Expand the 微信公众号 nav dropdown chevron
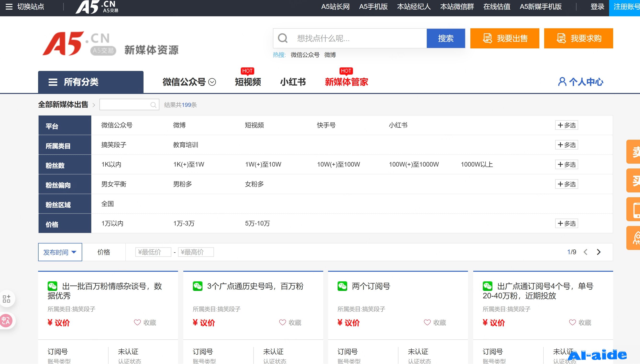640x364 pixels. 212,82
